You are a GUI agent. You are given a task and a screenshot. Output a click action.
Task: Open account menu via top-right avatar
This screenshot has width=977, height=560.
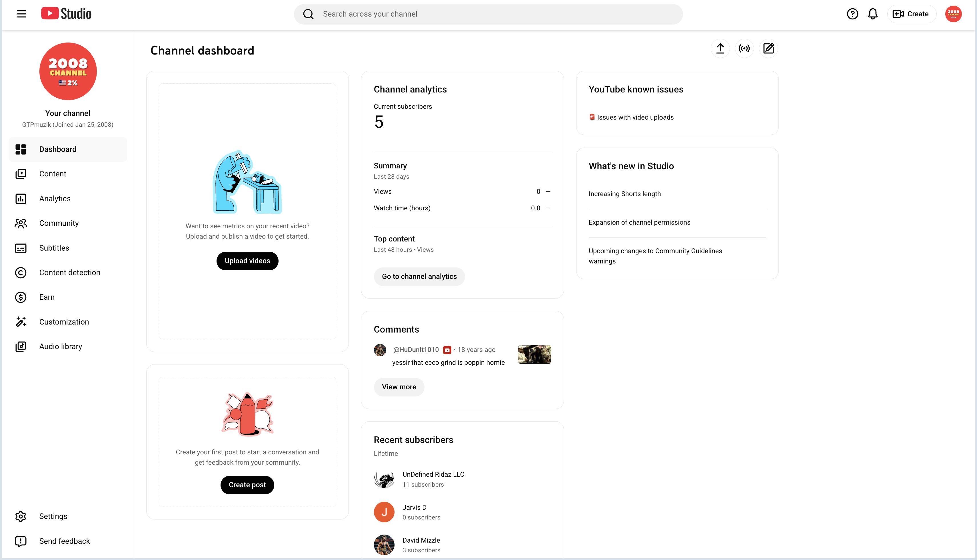click(953, 14)
